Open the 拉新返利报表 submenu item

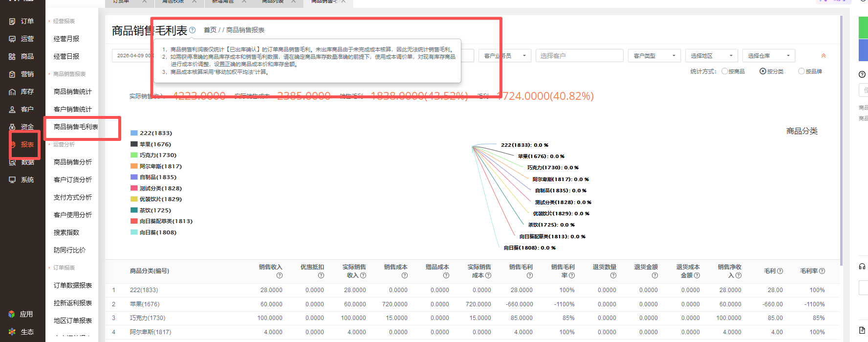[x=73, y=303]
